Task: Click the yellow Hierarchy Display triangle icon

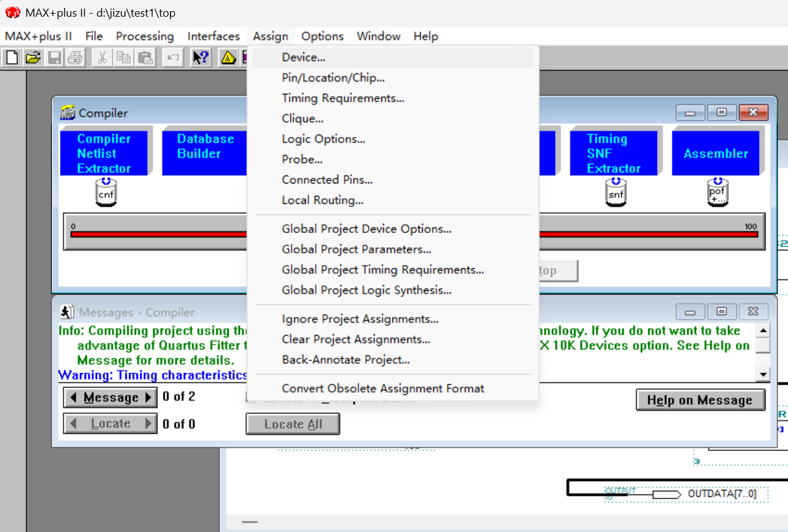Action: click(x=228, y=57)
